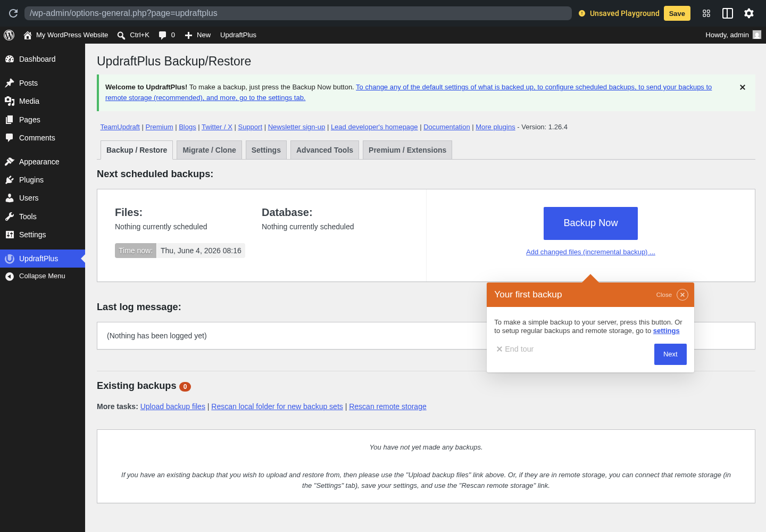Image resolution: width=766 pixels, height=532 pixels.
Task: Click the browser reload icon
Action: pyautogui.click(x=13, y=13)
